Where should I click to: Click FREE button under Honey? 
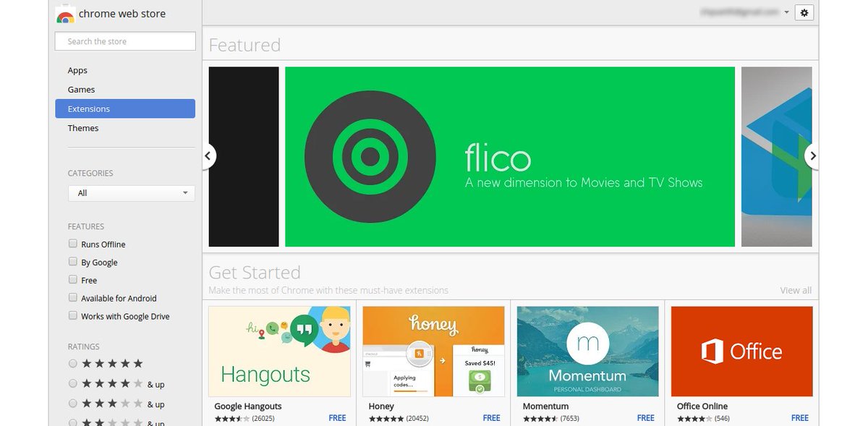[x=491, y=418]
